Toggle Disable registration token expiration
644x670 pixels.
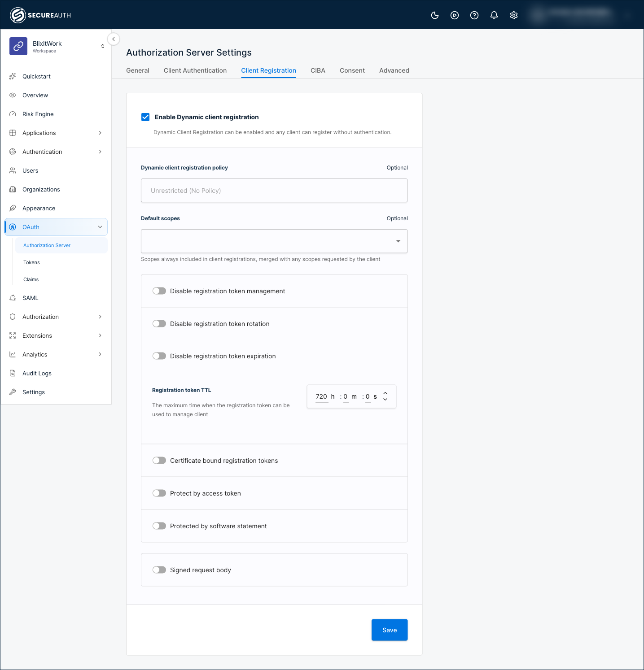pos(159,356)
